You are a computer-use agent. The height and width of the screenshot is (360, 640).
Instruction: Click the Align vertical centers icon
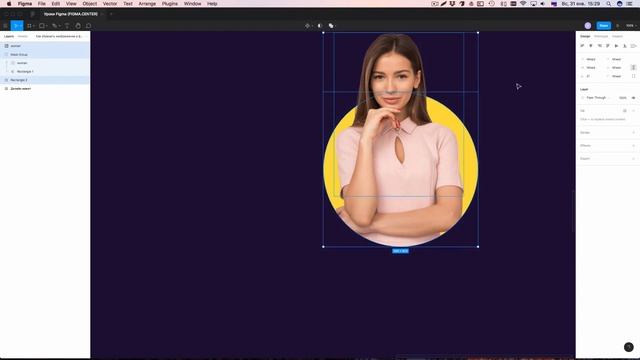pyautogui.click(x=616, y=46)
